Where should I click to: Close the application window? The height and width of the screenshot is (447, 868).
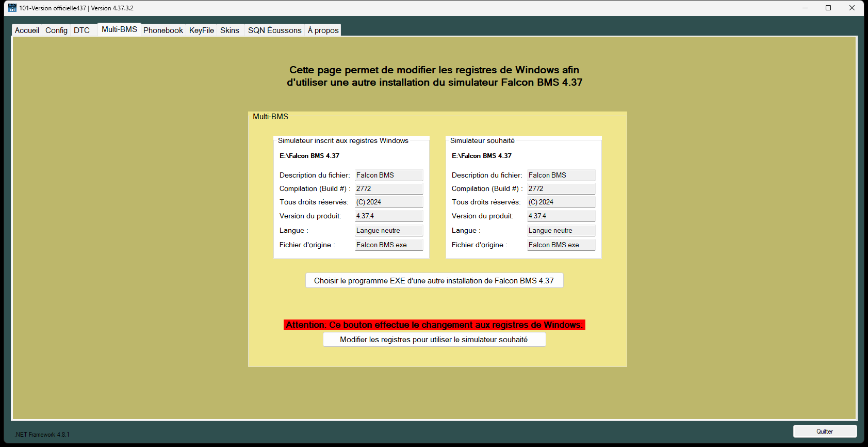852,8
